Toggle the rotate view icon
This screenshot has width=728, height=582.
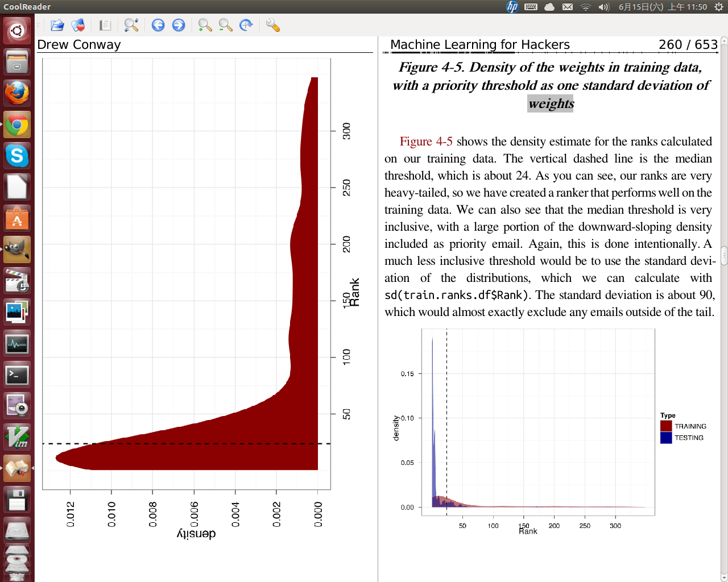point(246,25)
